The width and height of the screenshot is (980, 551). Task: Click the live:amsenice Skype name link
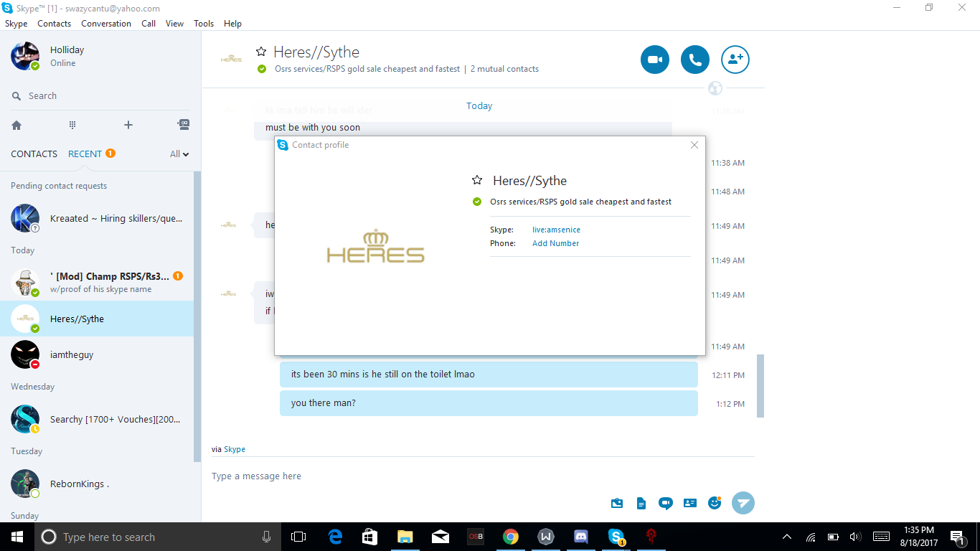(556, 230)
